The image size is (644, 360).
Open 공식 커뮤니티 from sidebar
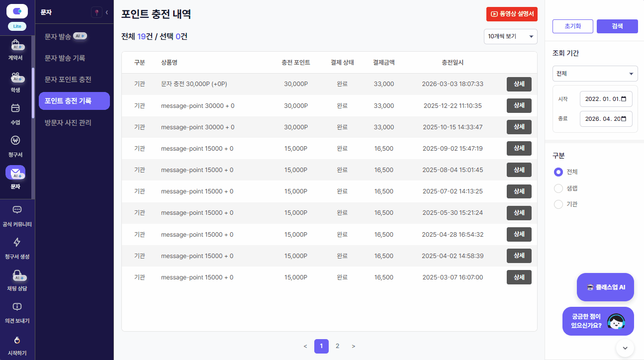[x=17, y=216]
